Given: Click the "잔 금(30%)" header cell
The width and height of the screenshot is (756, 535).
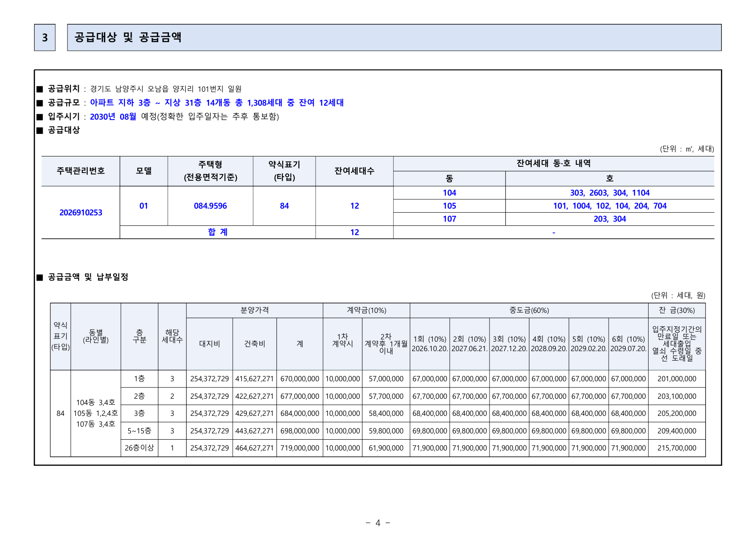Looking at the screenshot, I should click(x=677, y=310).
